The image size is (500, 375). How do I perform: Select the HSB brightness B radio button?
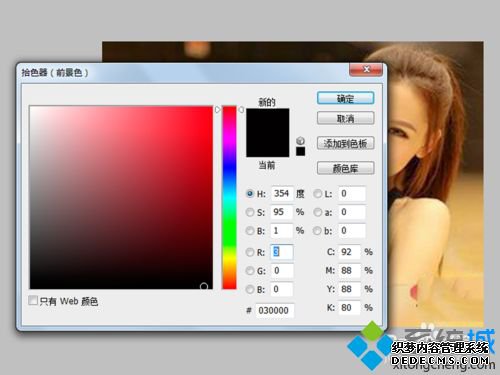(250, 231)
